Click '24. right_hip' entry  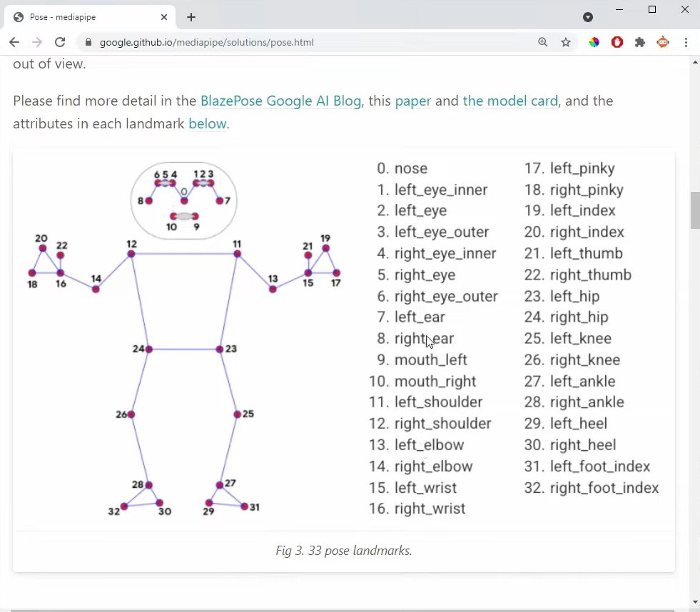pyautogui.click(x=566, y=317)
